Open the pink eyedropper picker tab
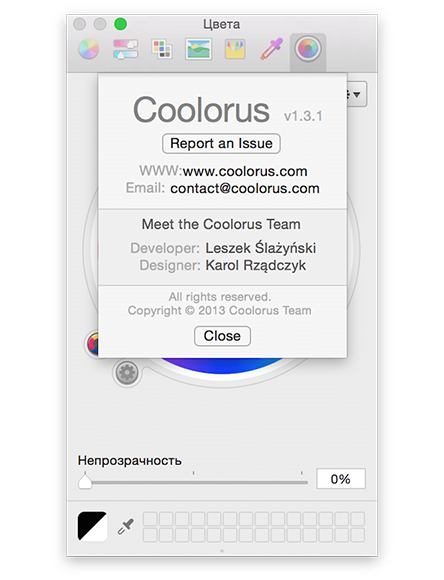 coord(272,49)
